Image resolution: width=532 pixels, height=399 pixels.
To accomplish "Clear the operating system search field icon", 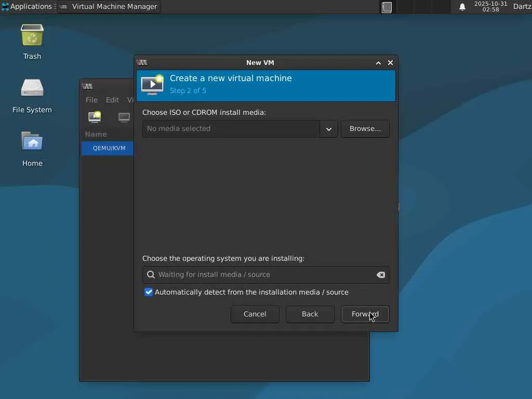I will click(381, 275).
